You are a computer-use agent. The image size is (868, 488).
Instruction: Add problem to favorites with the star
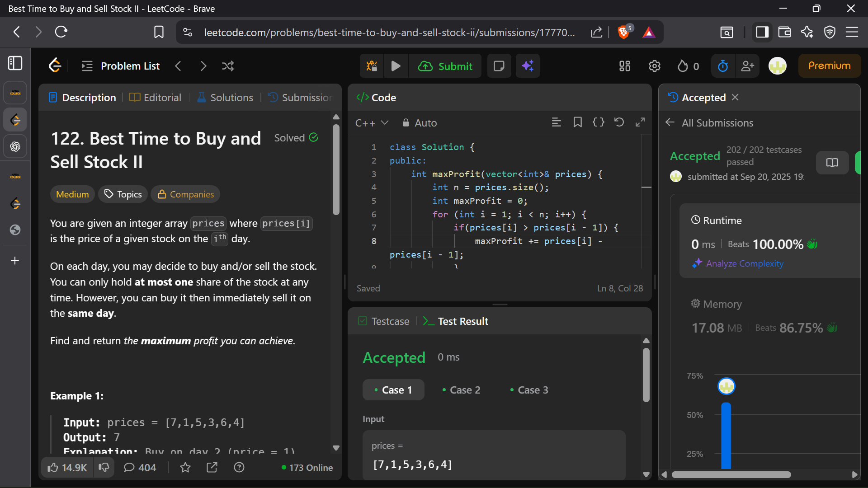click(185, 468)
